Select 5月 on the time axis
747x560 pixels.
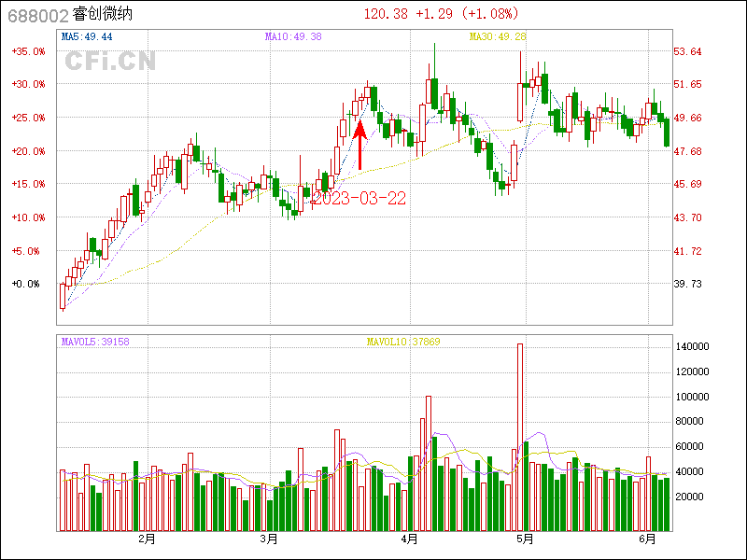[525, 539]
